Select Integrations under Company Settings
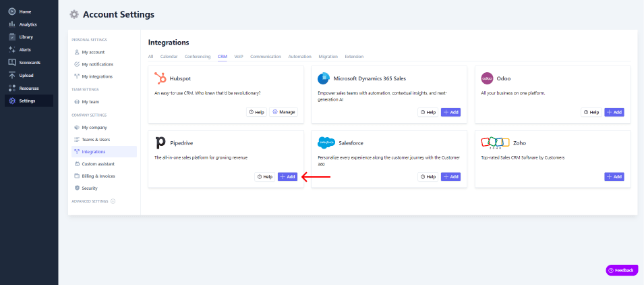644x285 pixels. click(104, 152)
